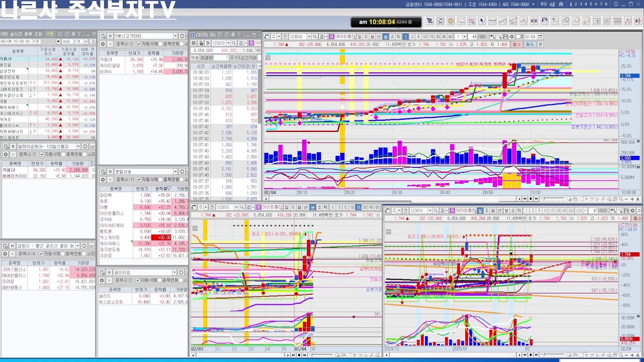Select 30 minute interval in main chart
The width and height of the screenshot is (644, 362).
pyautogui.click(x=438, y=37)
